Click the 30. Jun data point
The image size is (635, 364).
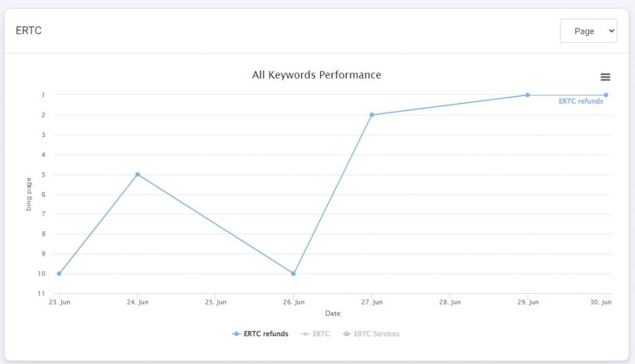[x=606, y=95]
